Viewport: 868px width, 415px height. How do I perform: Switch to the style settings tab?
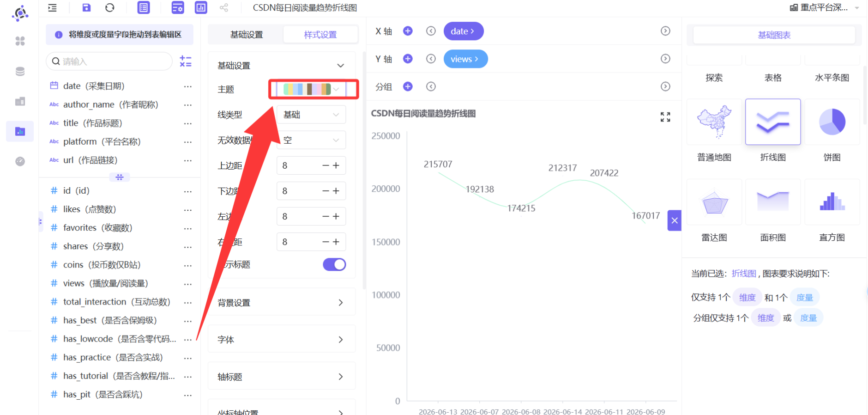pos(320,35)
